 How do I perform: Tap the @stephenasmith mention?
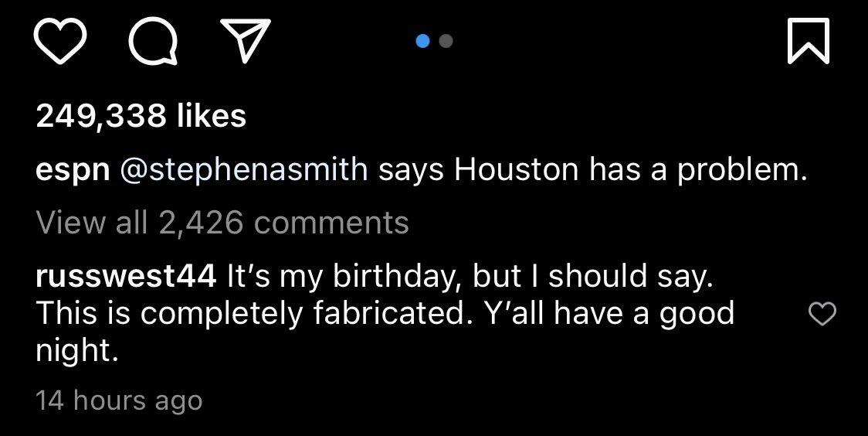[243, 169]
